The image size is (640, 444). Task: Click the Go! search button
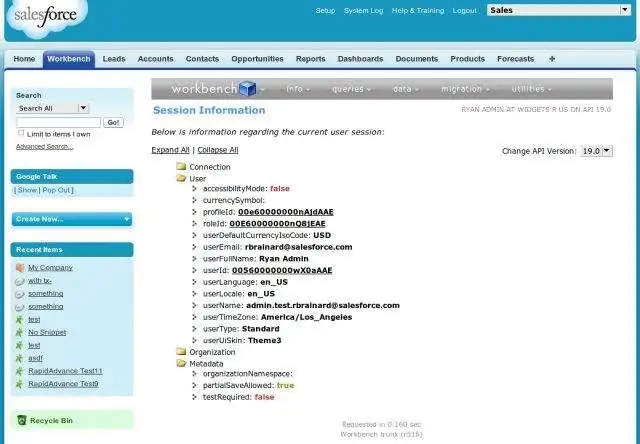coord(113,122)
